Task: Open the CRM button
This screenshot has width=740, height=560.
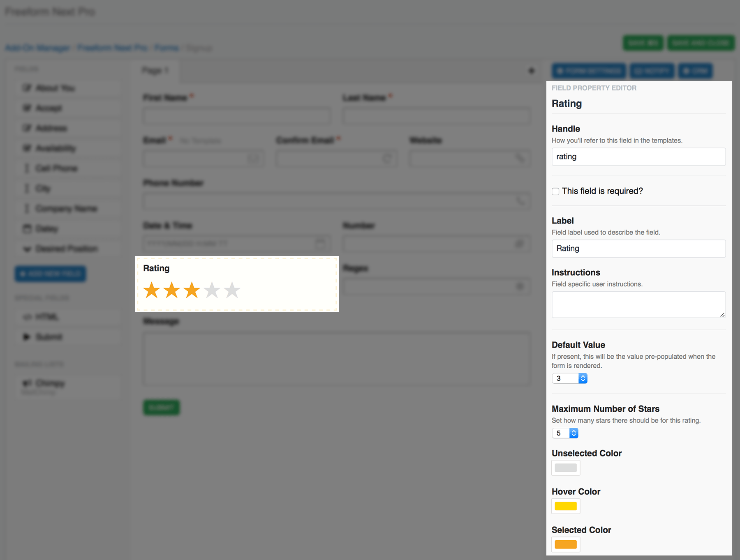Action: pyautogui.click(x=696, y=71)
